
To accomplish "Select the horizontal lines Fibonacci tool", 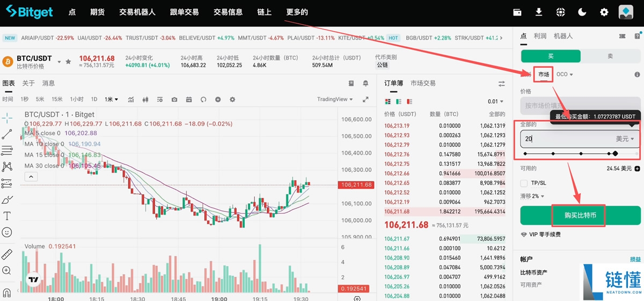I will coord(7,150).
